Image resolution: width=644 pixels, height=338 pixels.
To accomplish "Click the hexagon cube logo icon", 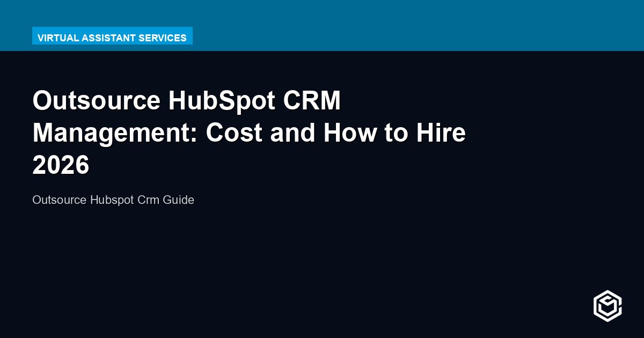I will (x=608, y=306).
